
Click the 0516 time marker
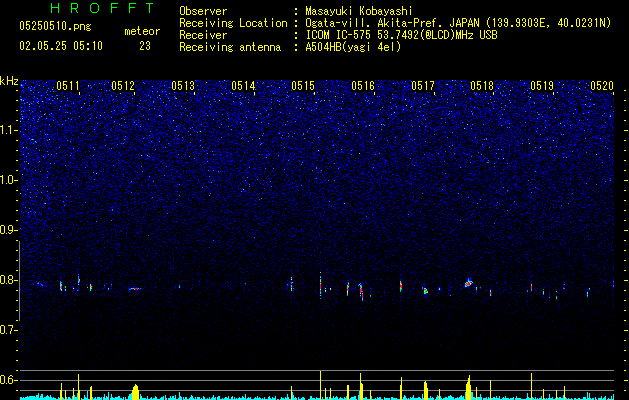[x=363, y=86]
